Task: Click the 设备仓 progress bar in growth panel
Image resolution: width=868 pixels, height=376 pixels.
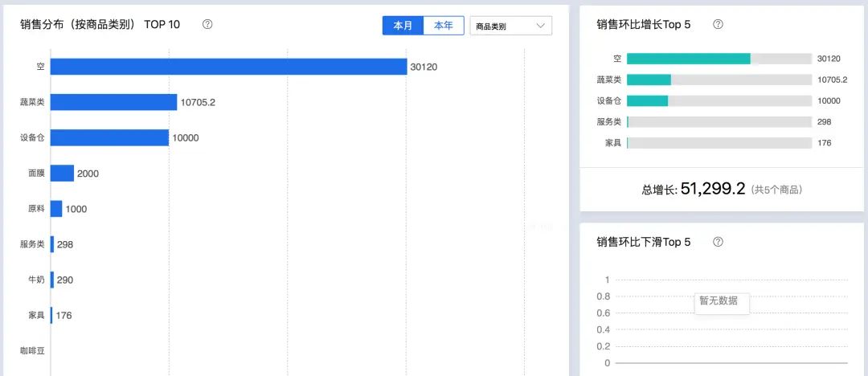Action: coord(719,100)
